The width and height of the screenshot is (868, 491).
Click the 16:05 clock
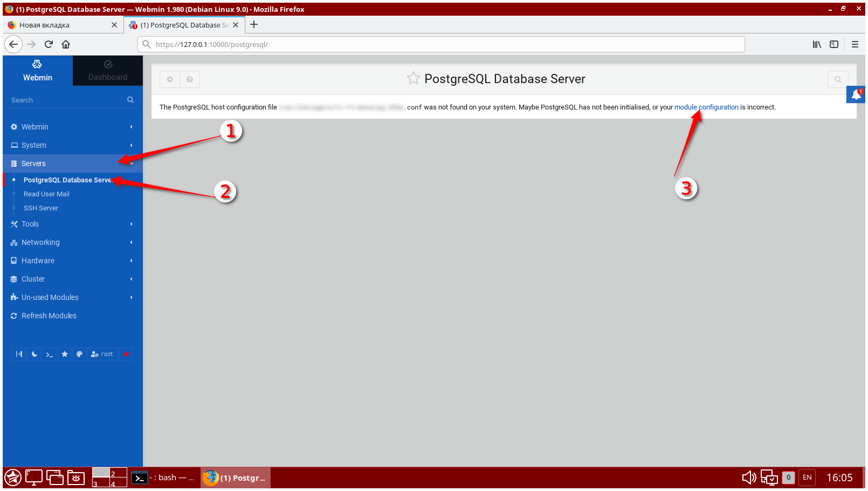839,478
